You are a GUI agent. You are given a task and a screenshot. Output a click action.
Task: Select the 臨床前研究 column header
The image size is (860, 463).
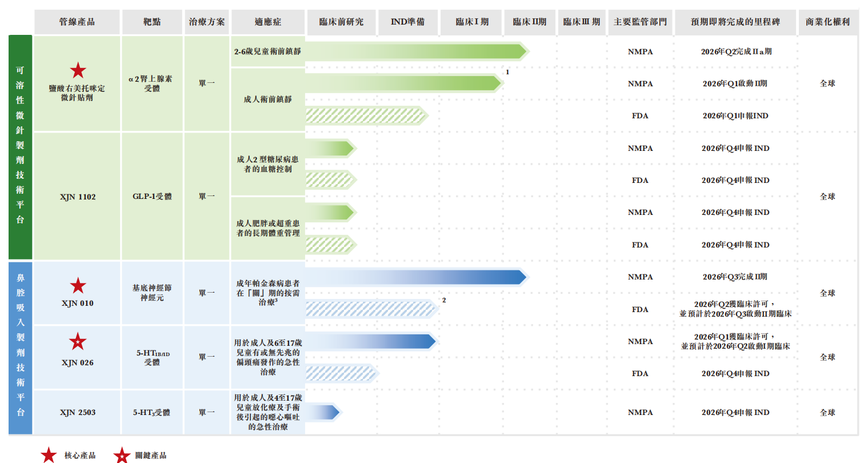[x=341, y=22]
